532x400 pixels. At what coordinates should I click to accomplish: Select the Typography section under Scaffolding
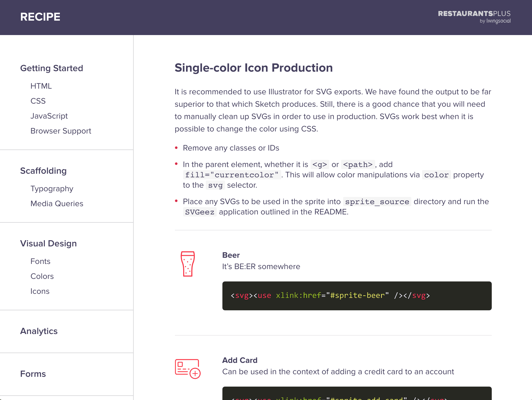(x=51, y=188)
